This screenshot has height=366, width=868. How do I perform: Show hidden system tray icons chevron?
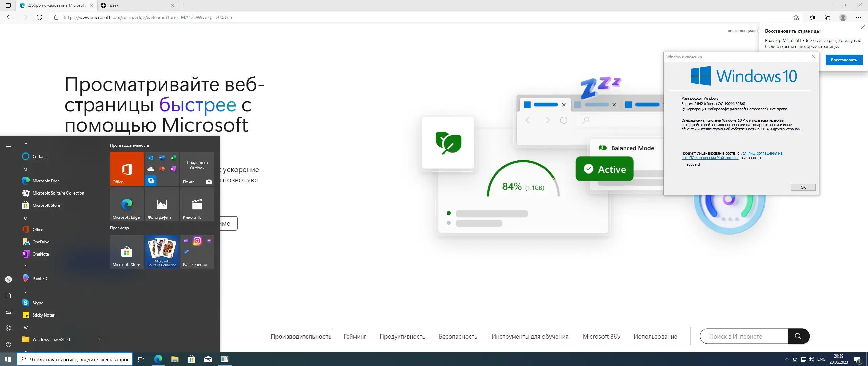tap(787, 359)
